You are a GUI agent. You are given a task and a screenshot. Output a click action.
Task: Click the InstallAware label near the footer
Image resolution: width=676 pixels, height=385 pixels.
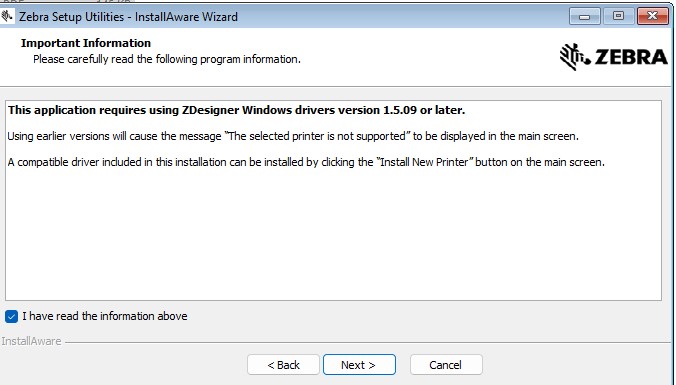[x=31, y=341]
